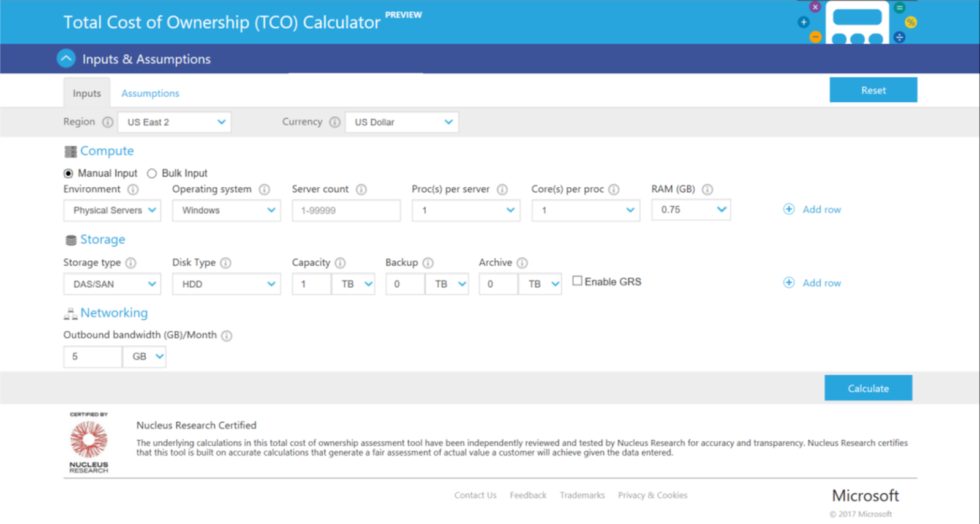Click the Archive value input field
This screenshot has width=980, height=524.
pos(499,284)
